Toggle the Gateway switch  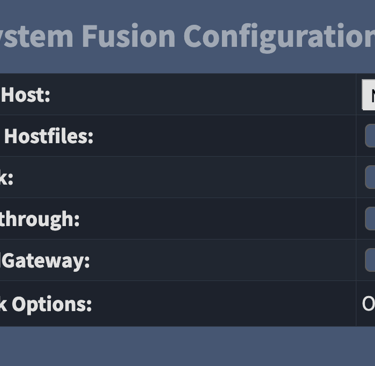(370, 260)
